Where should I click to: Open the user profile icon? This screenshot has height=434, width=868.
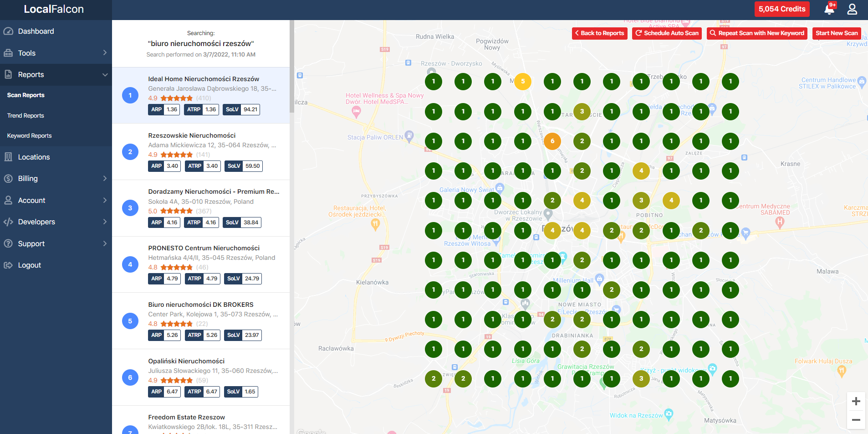point(852,9)
